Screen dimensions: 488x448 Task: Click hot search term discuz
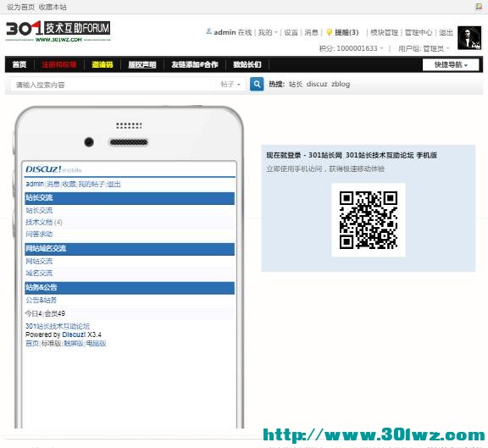[x=317, y=84]
